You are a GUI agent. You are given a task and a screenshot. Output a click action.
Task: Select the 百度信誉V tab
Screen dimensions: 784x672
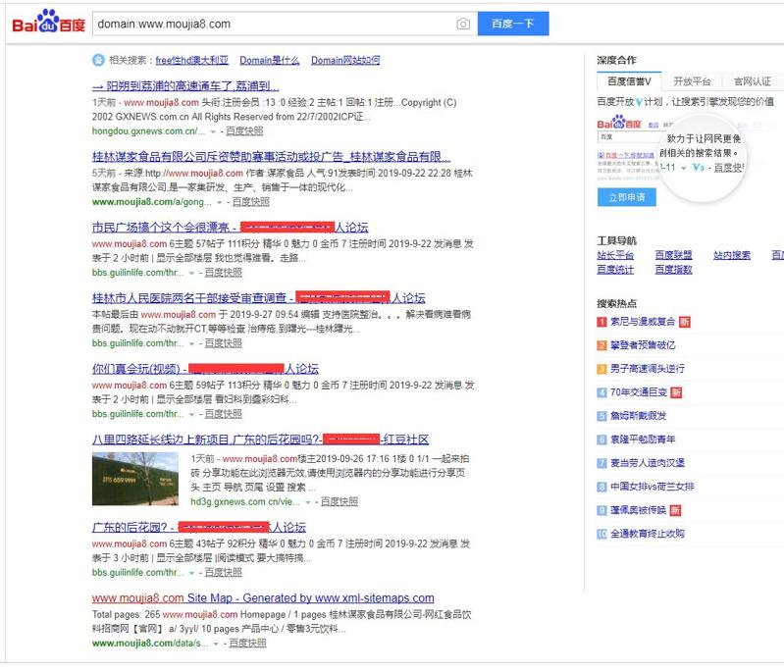(629, 81)
